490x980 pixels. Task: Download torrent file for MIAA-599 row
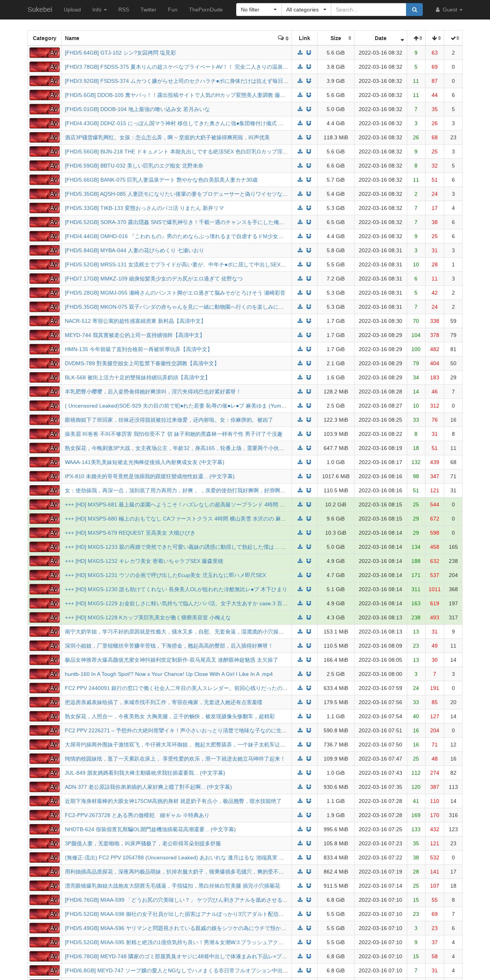click(300, 900)
